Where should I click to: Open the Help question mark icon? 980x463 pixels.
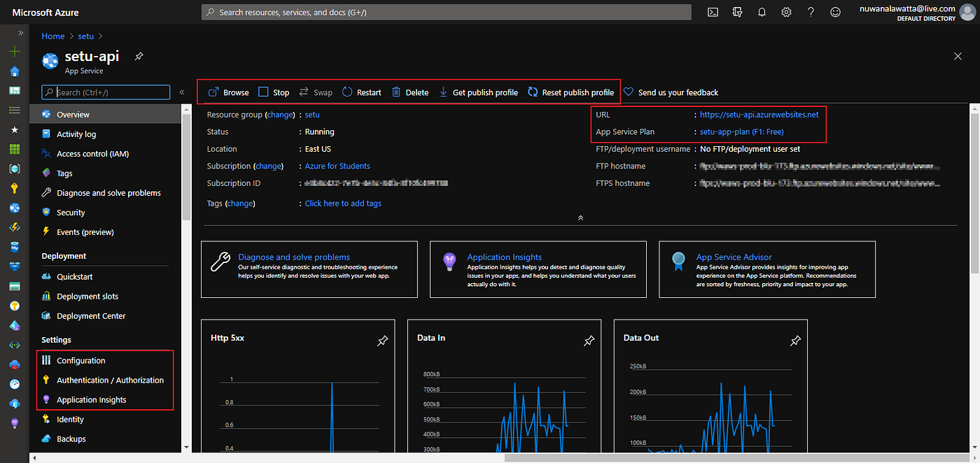(811, 12)
